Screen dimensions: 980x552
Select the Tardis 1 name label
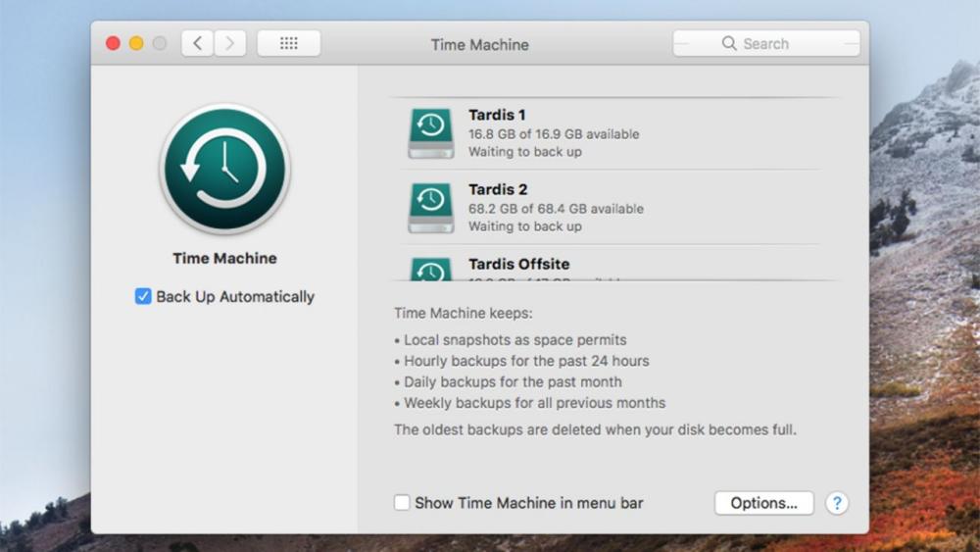pyautogui.click(x=497, y=115)
